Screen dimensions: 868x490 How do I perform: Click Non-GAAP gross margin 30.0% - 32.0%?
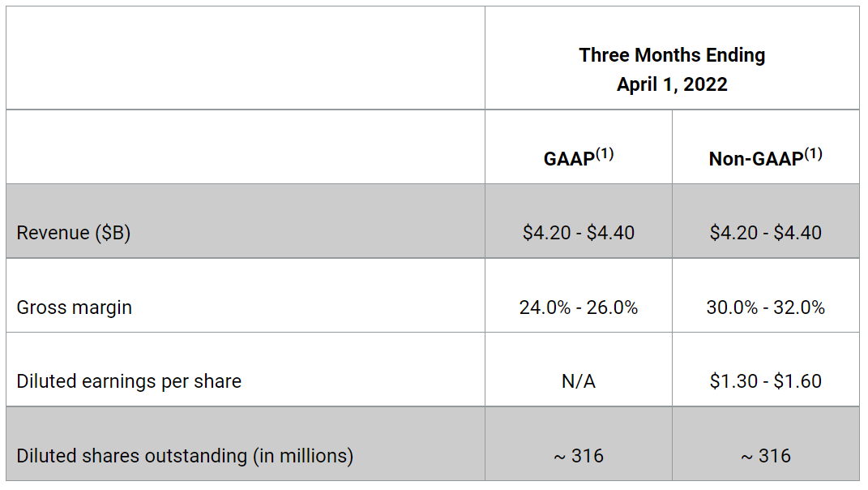click(x=766, y=307)
